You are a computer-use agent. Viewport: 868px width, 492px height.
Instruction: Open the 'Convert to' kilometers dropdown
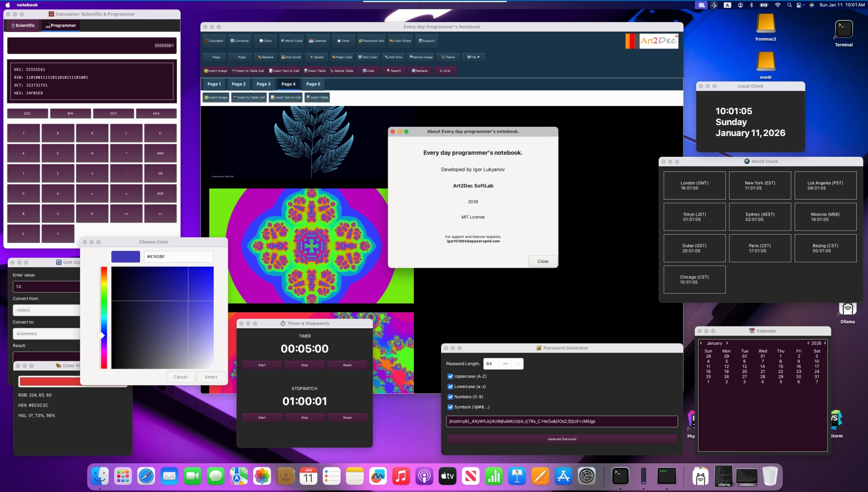pyautogui.click(x=46, y=334)
